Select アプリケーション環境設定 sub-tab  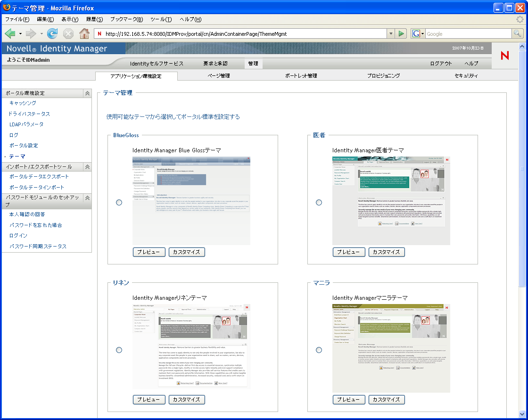(136, 76)
